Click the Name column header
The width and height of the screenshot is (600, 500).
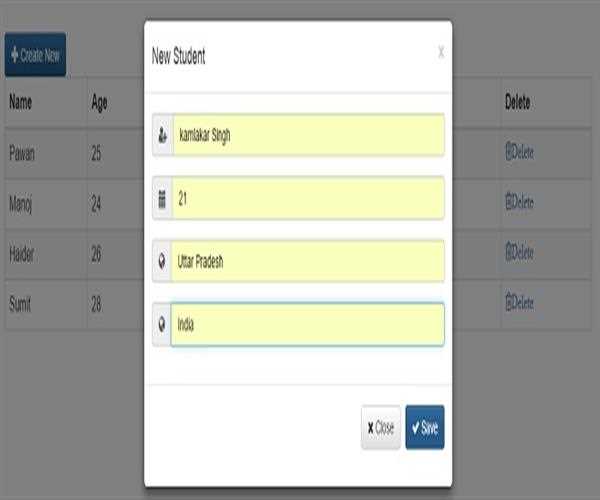coord(20,103)
